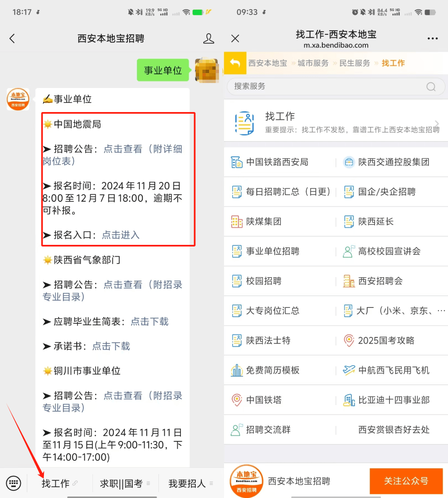Viewport: 448px width, 498px height.
Task: Go to 城市服务 breadcrumb
Action: tap(313, 63)
